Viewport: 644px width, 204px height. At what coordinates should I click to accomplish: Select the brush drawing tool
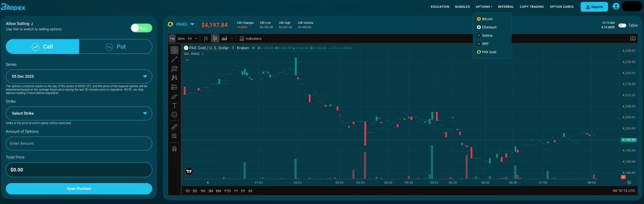174,96
